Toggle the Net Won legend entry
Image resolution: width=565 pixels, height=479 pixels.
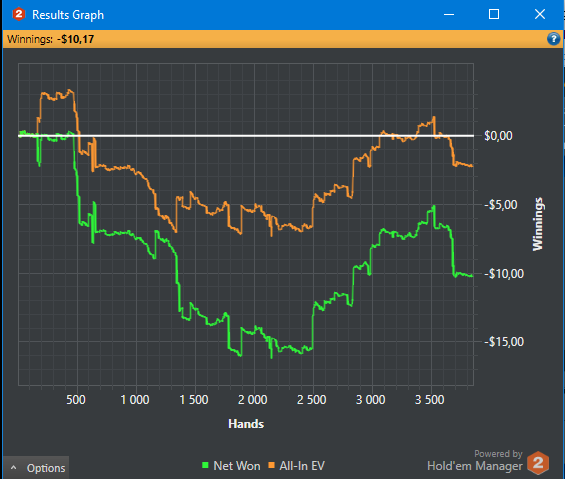coord(231,466)
